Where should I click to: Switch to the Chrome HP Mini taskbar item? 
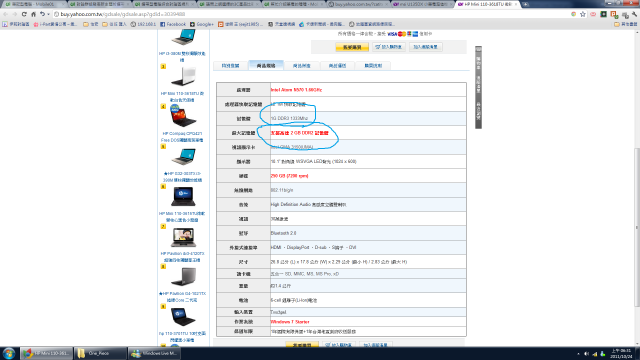click(x=46, y=353)
